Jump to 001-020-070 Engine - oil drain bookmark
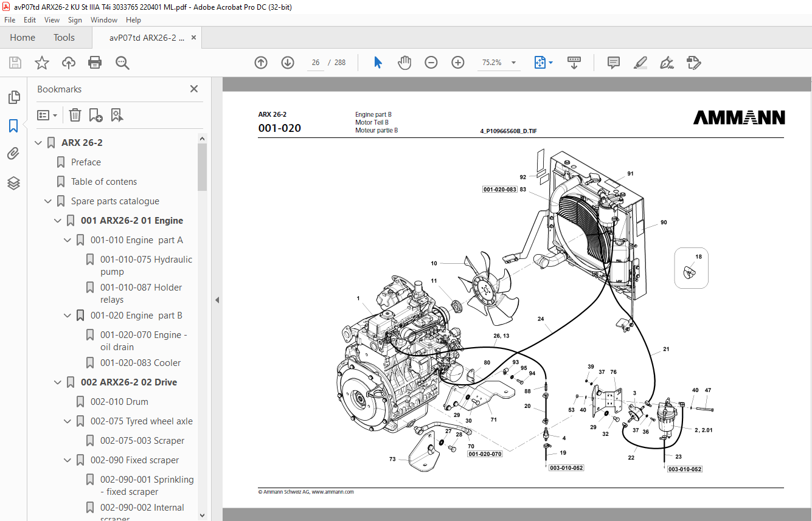The image size is (812, 521). tap(144, 341)
